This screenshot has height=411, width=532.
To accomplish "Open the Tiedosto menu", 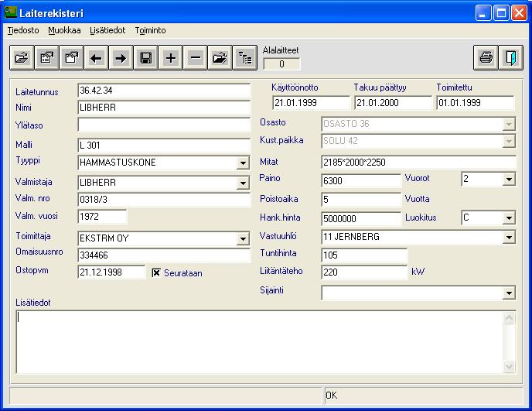I will click(23, 30).
